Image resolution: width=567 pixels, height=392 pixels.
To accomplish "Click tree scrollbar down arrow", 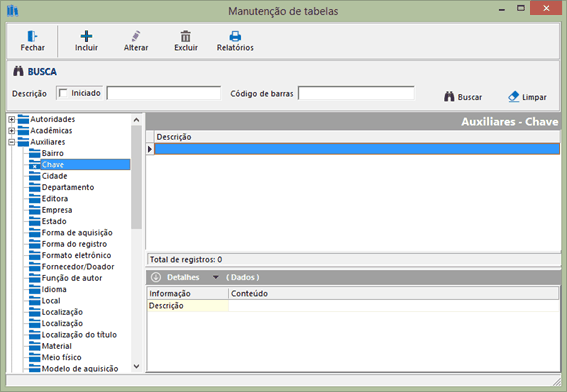I will point(136,366).
